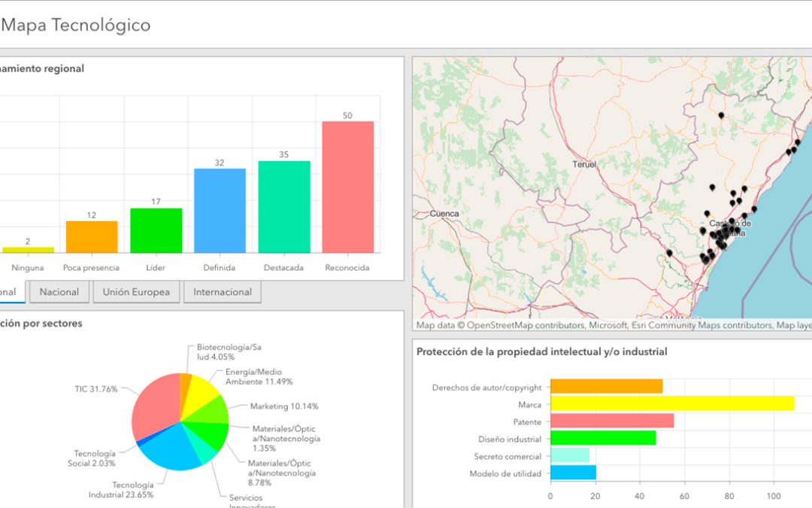Click the Cuenca label on map
Screen dimensions: 812x508
pyautogui.click(x=444, y=214)
